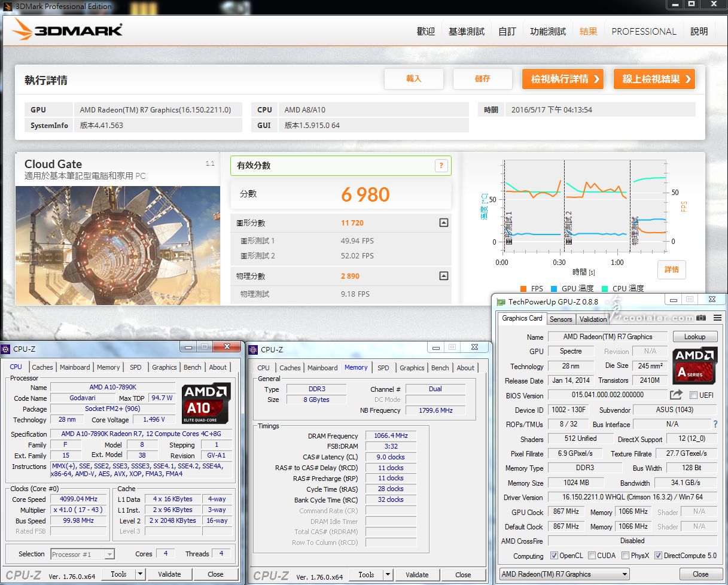728x585 pixels.
Task: Click the 3DMark logo in header
Action: (x=68, y=30)
